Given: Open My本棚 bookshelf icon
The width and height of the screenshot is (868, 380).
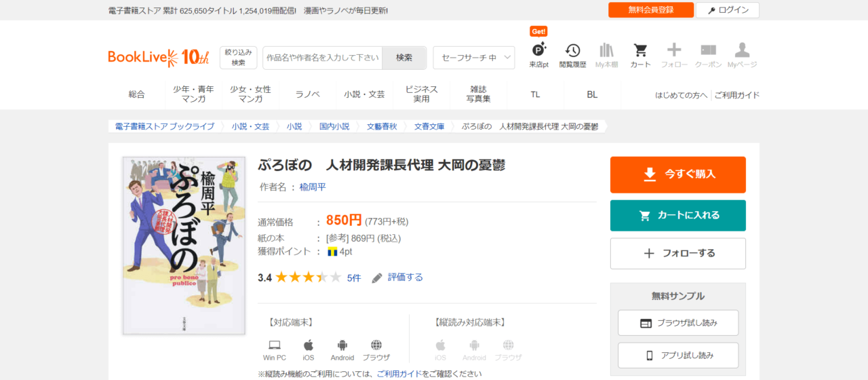Looking at the screenshot, I should click(x=606, y=54).
